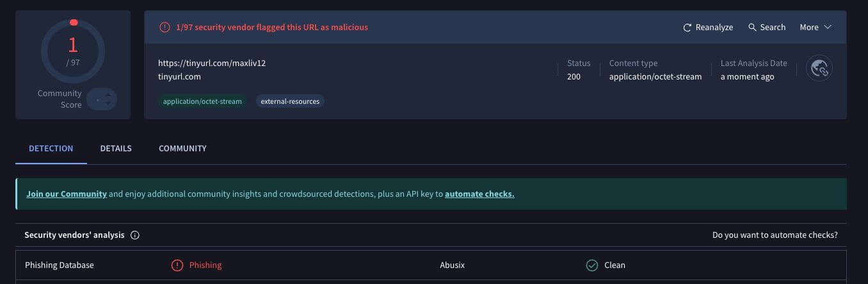Click the Search button label
Image resolution: width=868 pixels, height=284 pixels.
click(x=773, y=28)
